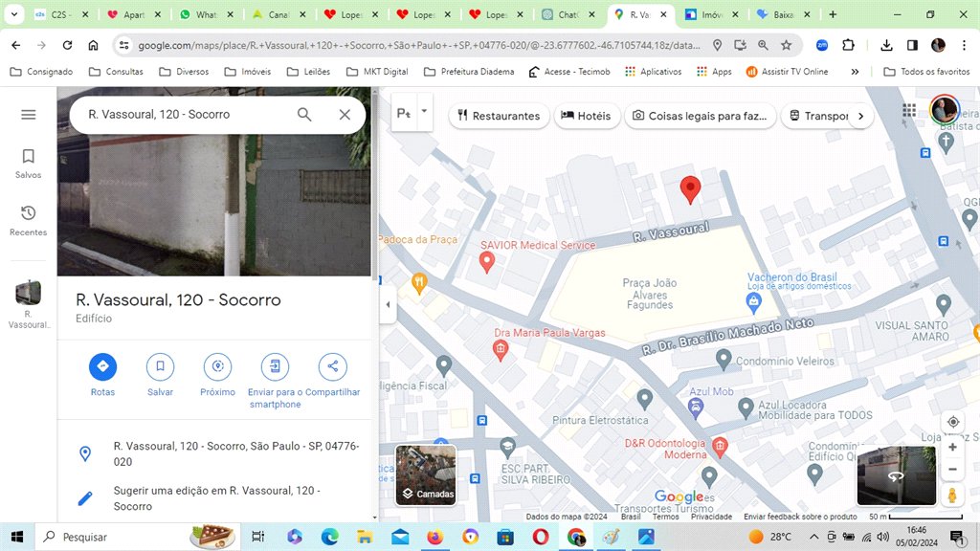Collapse the side panel with the arrow tab
This screenshot has width=980, height=551.
pos(389,305)
